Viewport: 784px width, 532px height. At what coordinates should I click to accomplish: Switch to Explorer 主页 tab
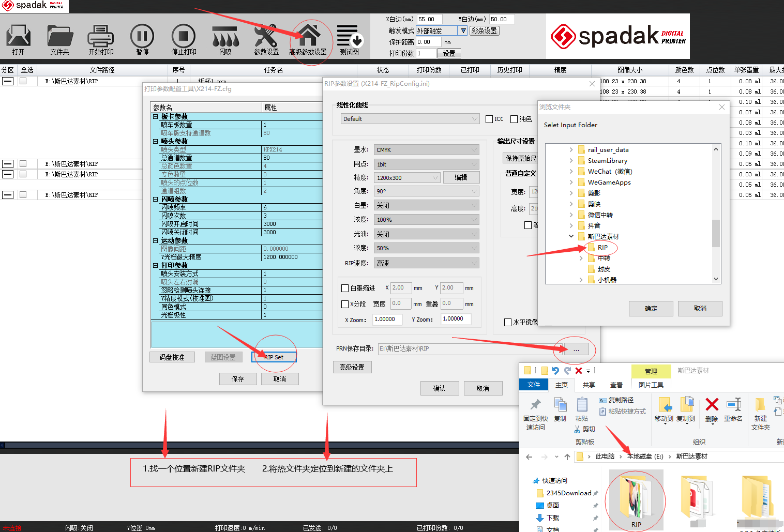(x=562, y=385)
